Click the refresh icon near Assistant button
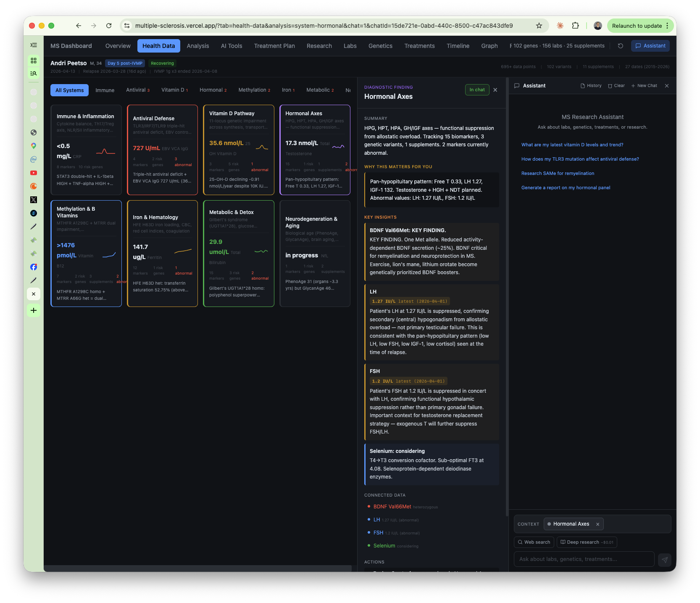This screenshot has height=603, width=700. [620, 46]
